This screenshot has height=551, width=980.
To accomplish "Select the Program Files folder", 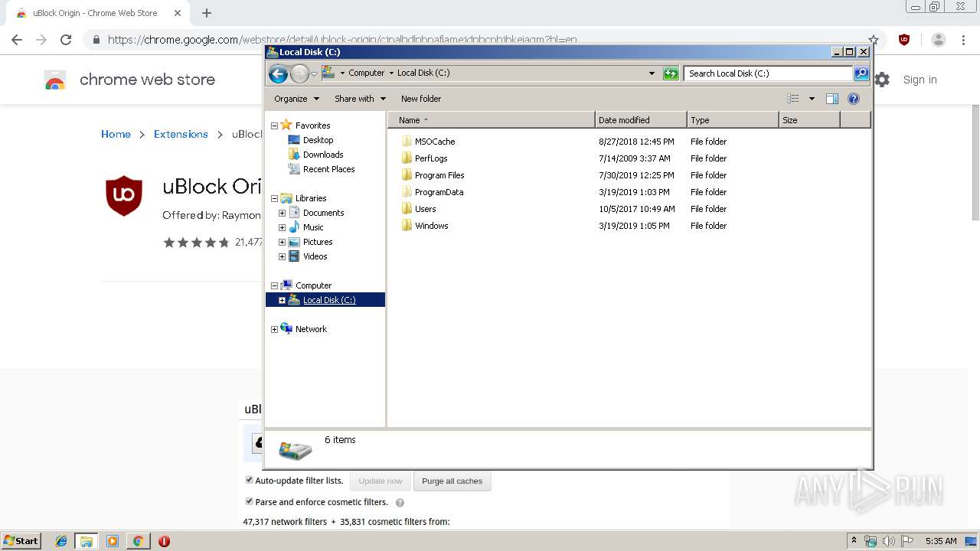I will (439, 175).
